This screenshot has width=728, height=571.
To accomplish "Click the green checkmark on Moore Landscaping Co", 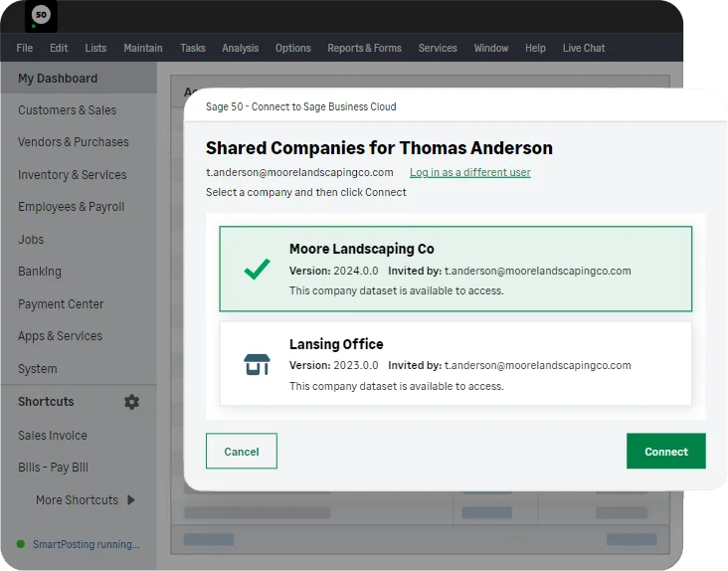I will coord(257,269).
